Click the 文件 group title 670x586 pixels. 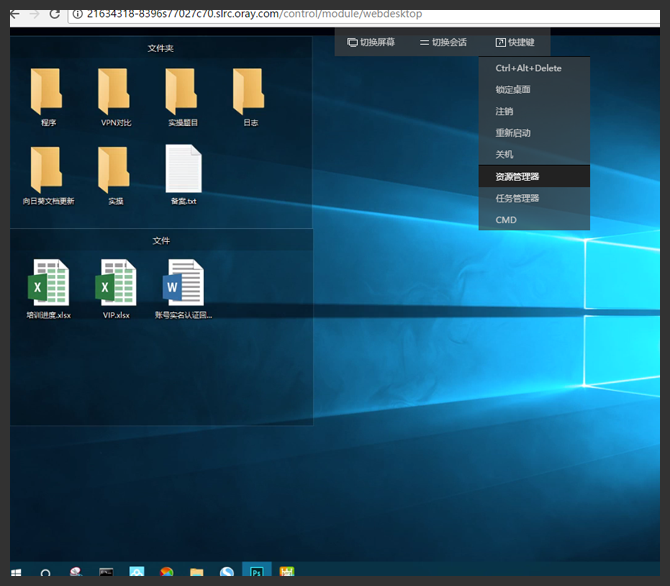(x=161, y=241)
